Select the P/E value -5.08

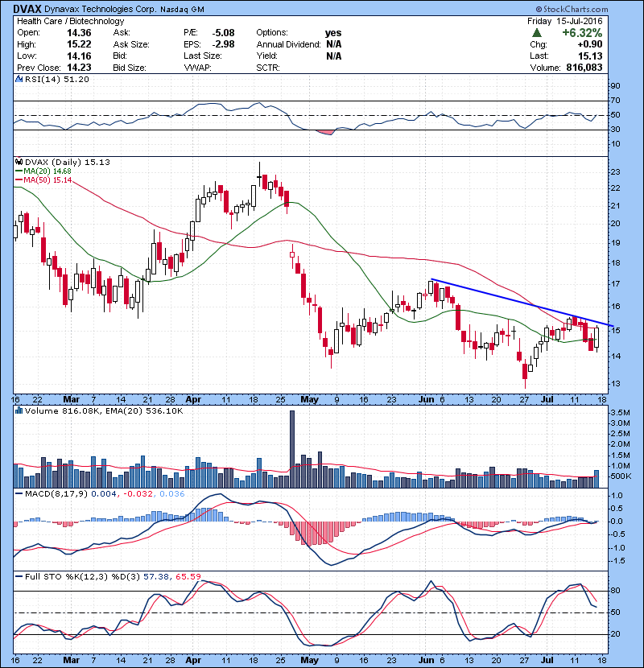pos(223,33)
